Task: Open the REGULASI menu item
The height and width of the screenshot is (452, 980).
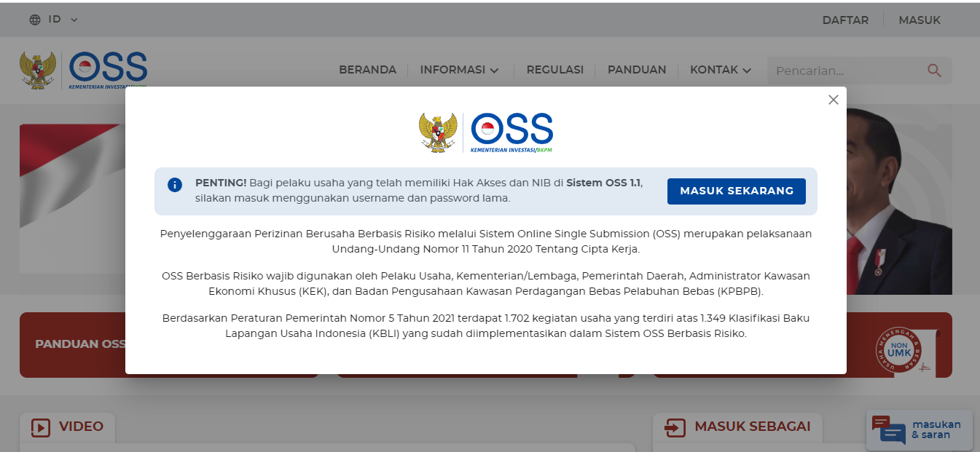Action: tap(555, 70)
